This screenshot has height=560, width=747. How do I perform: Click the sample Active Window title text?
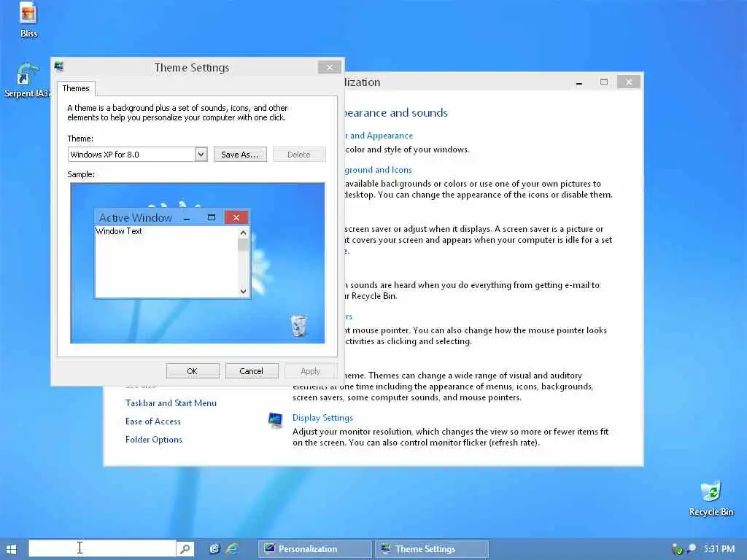pyautogui.click(x=136, y=217)
